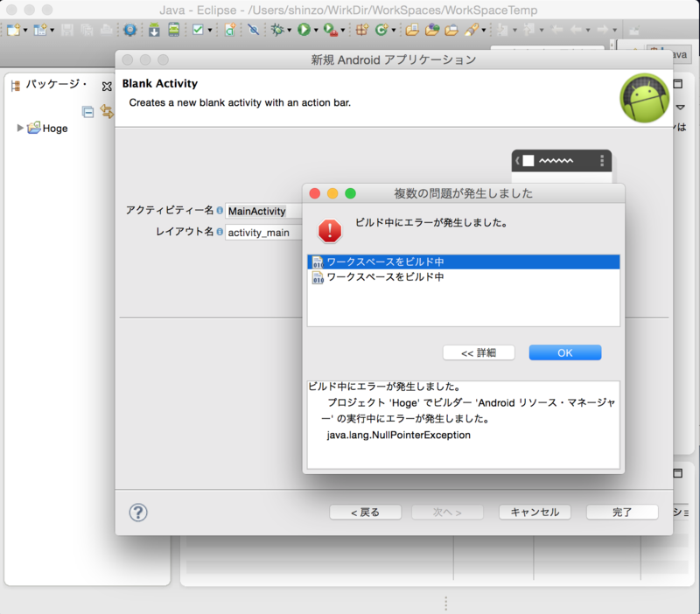
Task: Select the second ワークスペースをビルド中 row
Action: point(464,277)
